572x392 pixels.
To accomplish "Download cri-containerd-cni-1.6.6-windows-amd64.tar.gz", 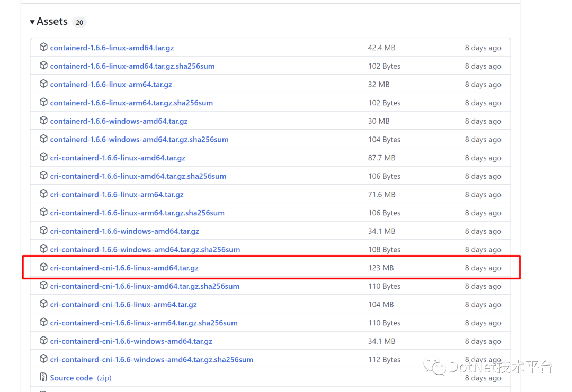I will (131, 341).
